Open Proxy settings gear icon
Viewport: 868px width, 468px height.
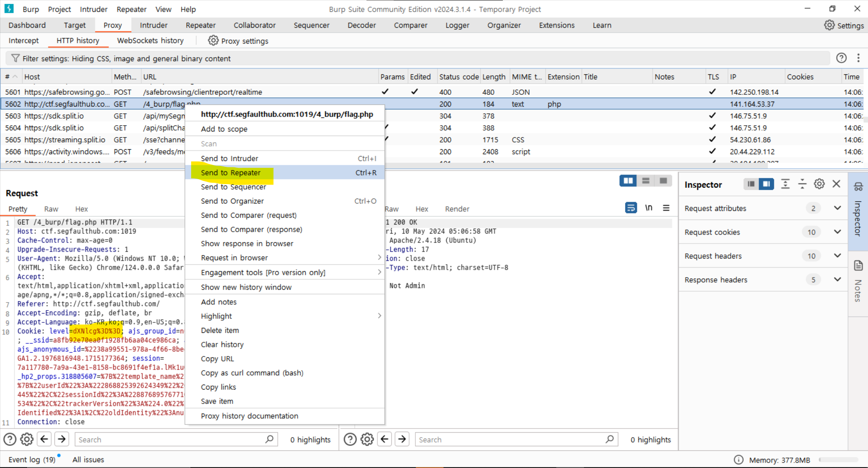tap(213, 40)
